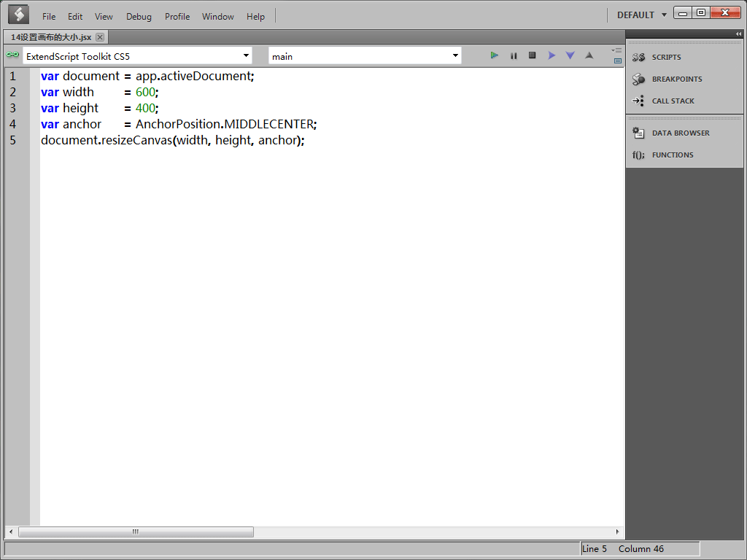This screenshot has height=560, width=747.
Task: Click the horizontal scrollbar thumb
Action: [136, 532]
